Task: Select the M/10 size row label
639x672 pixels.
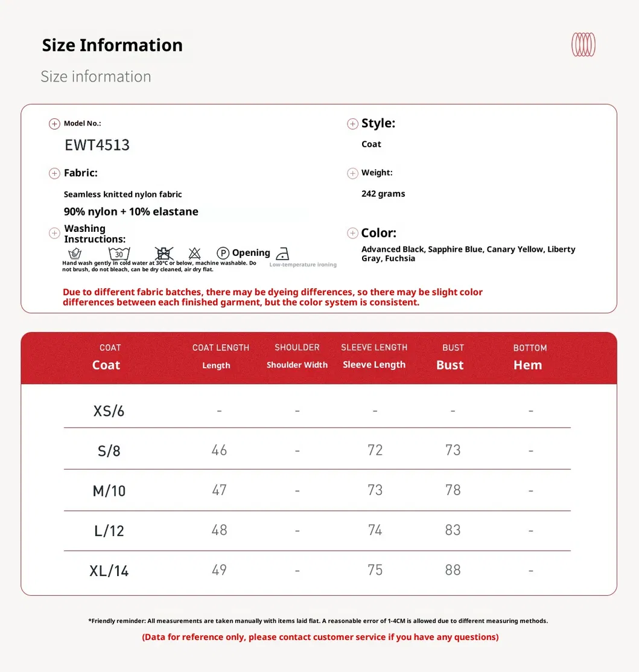Action: (109, 491)
